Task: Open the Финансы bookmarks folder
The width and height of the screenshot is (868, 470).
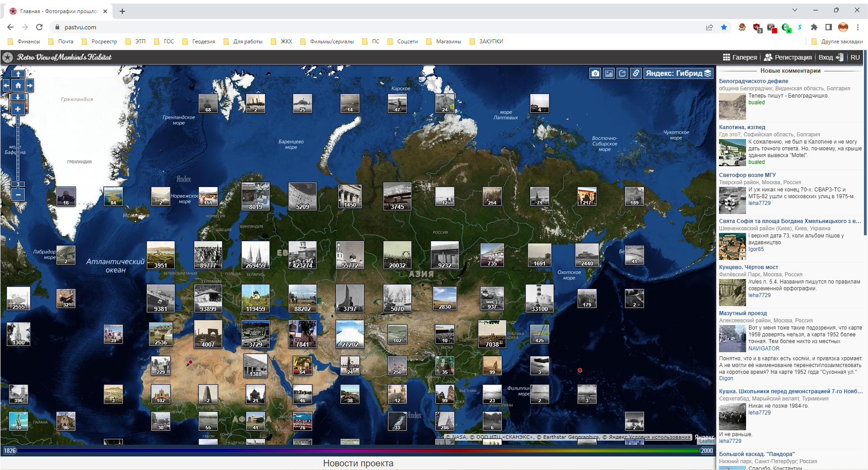Action: pyautogui.click(x=24, y=42)
